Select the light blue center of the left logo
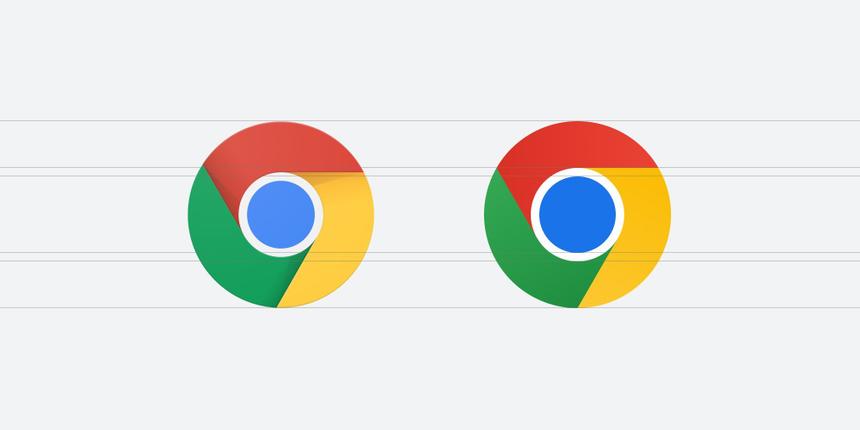Viewport: 860px width, 430px height. [281, 214]
